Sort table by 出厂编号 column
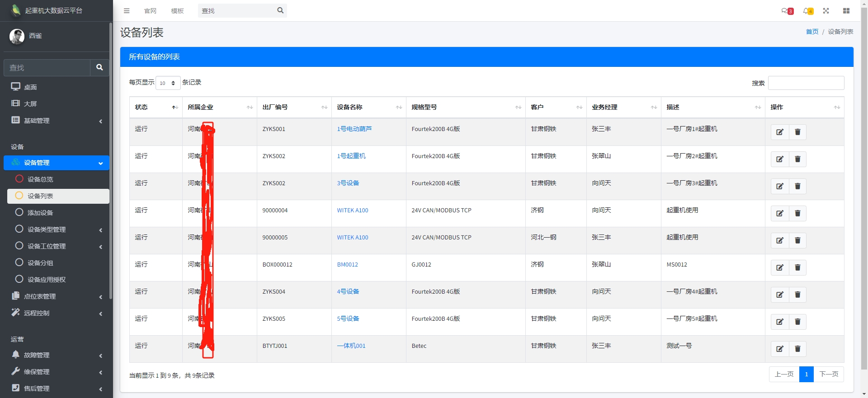868x398 pixels. pos(294,108)
